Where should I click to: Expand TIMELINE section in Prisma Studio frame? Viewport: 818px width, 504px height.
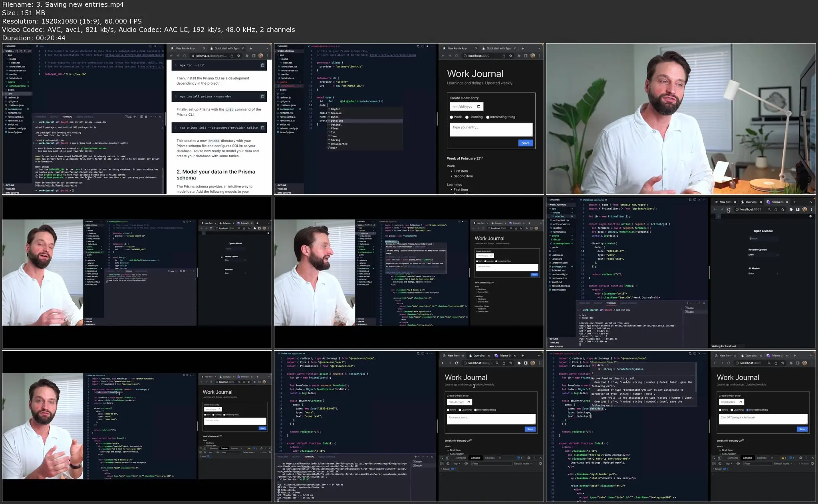(554, 342)
